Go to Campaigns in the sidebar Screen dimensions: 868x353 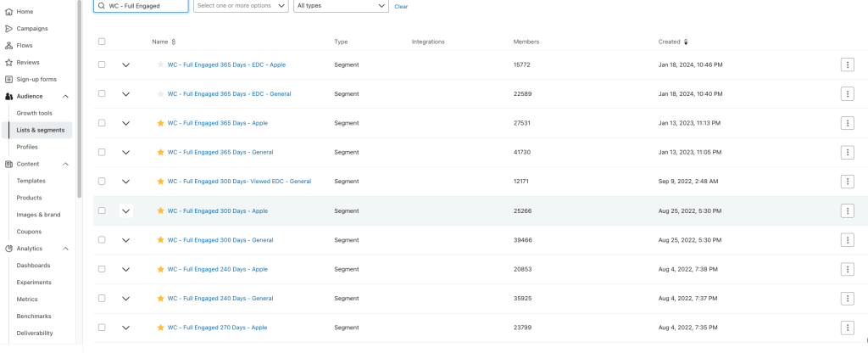tap(32, 28)
